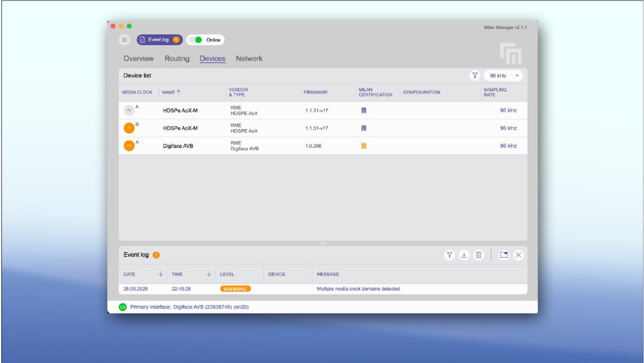
Task: Download the event log
Action: click(x=464, y=255)
